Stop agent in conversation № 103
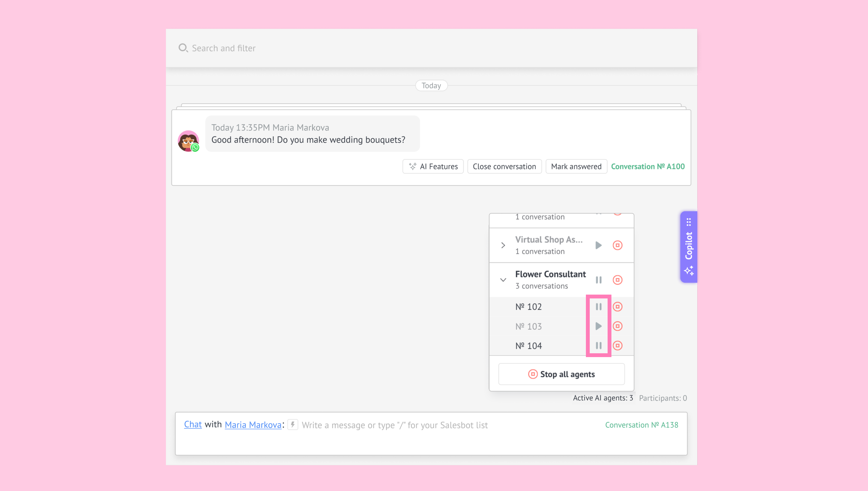The height and width of the screenshot is (491, 868). tap(617, 326)
